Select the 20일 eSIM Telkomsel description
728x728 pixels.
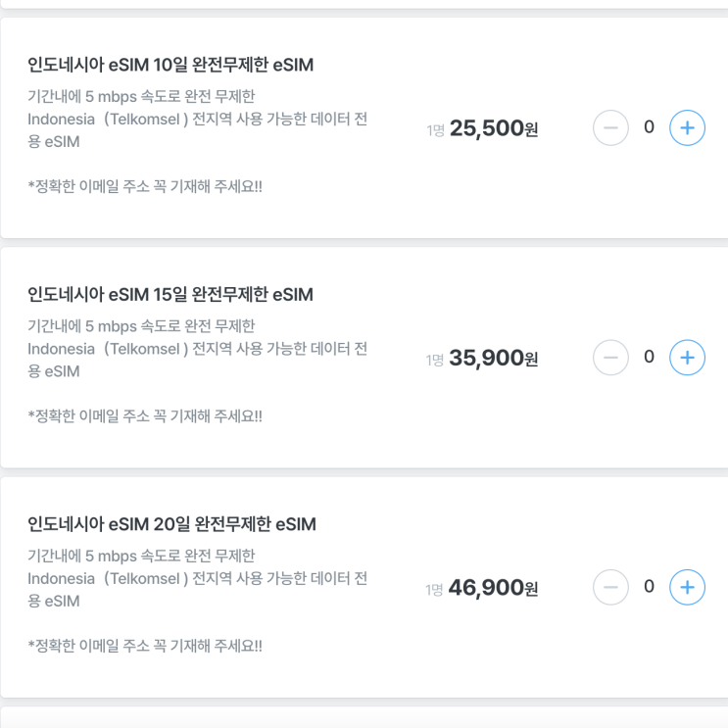(198, 579)
